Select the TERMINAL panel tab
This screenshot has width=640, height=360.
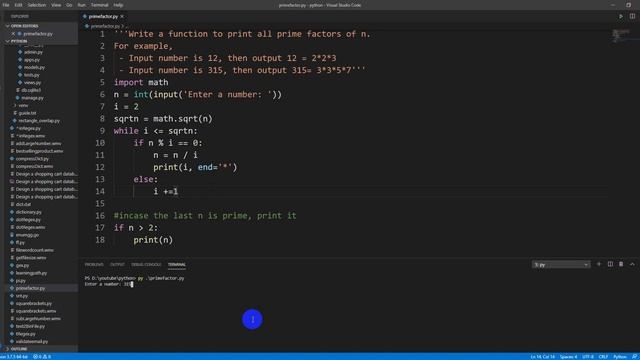click(177, 264)
